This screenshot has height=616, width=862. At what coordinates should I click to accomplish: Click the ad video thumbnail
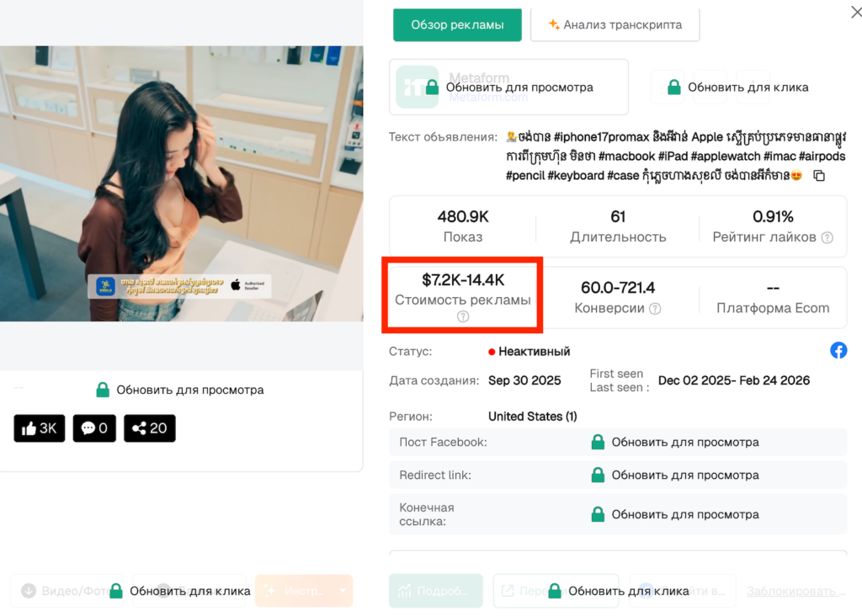(x=182, y=183)
